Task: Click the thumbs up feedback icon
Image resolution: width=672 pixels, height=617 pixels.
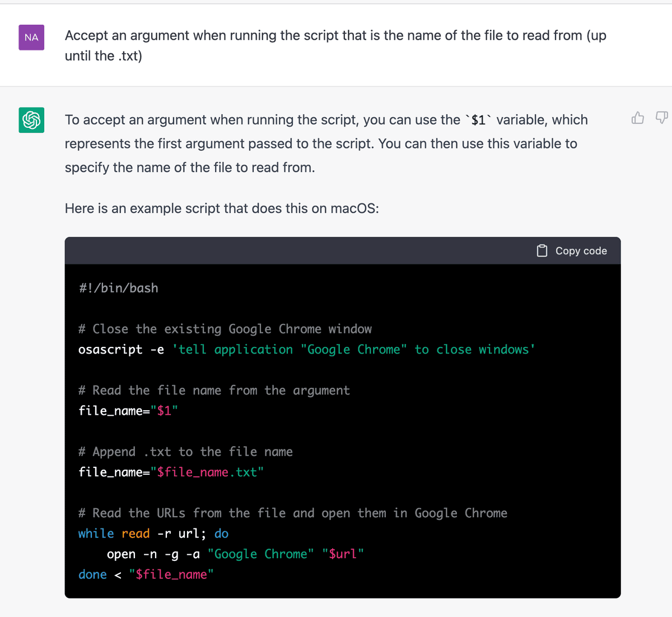Action: pos(637,118)
